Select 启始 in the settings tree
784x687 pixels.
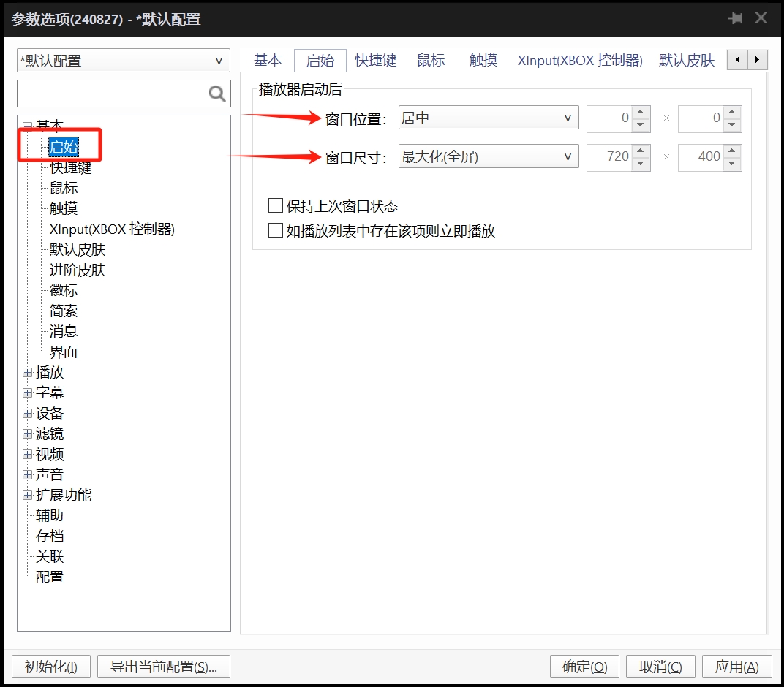[64, 147]
